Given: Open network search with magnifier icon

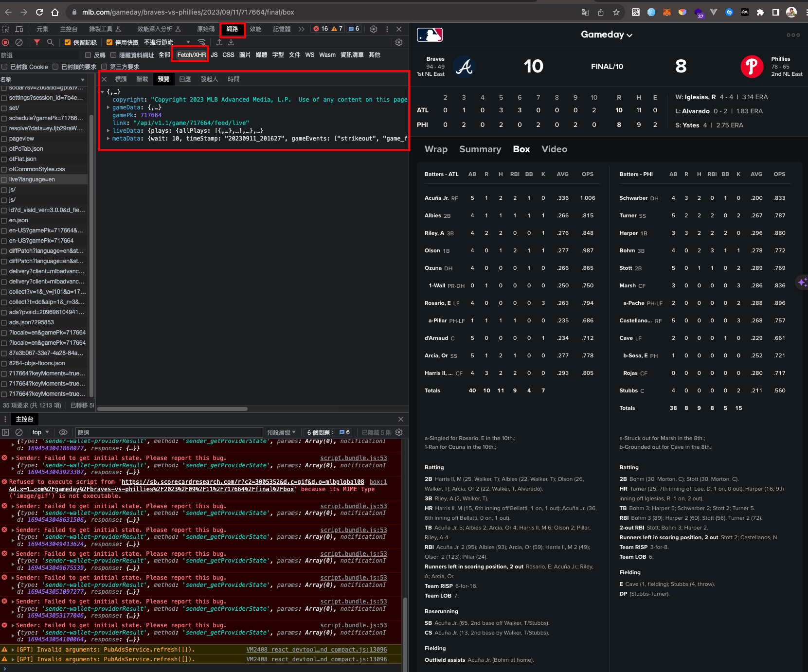Looking at the screenshot, I should pos(50,42).
